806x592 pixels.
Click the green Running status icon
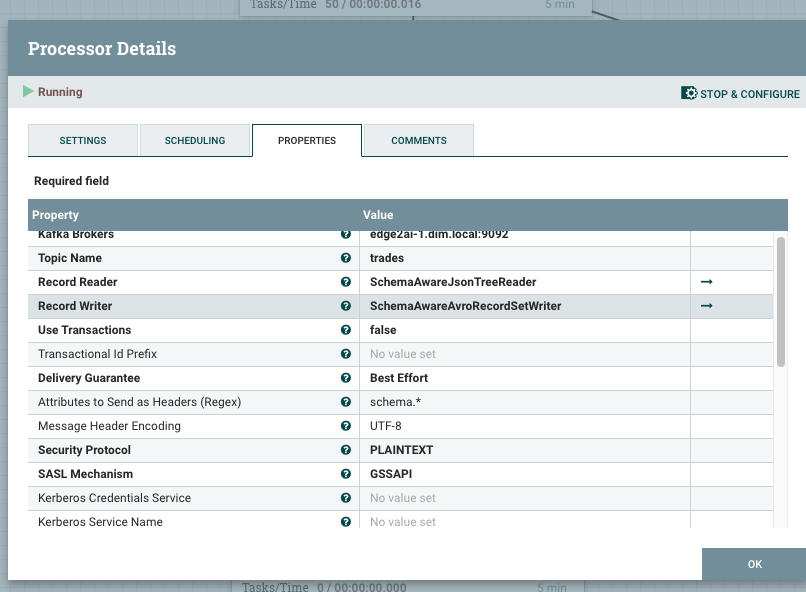pyautogui.click(x=28, y=91)
